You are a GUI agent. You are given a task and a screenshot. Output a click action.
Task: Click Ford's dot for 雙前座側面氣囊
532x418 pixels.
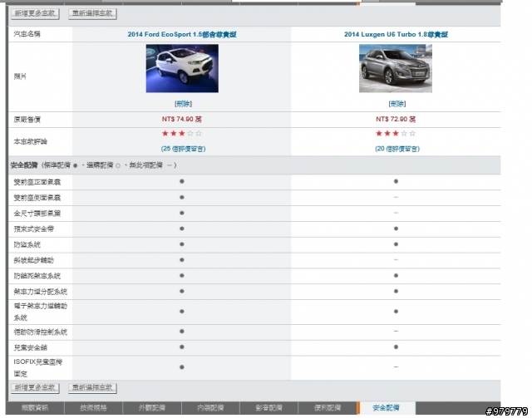click(x=182, y=197)
